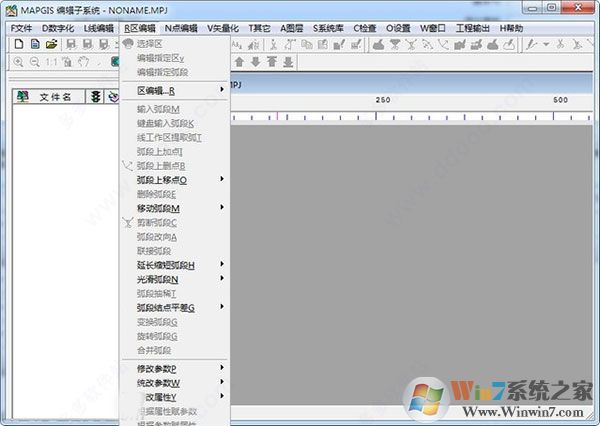The image size is (600, 426).
Task: Choose 编辑指定弧段 menu entry
Action: tap(176, 72)
